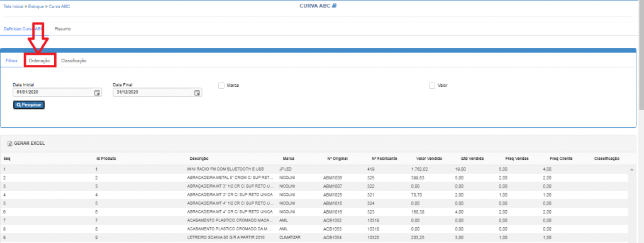Sort by the Id Produto column header
This screenshot has width=644, height=243.
pos(107,159)
